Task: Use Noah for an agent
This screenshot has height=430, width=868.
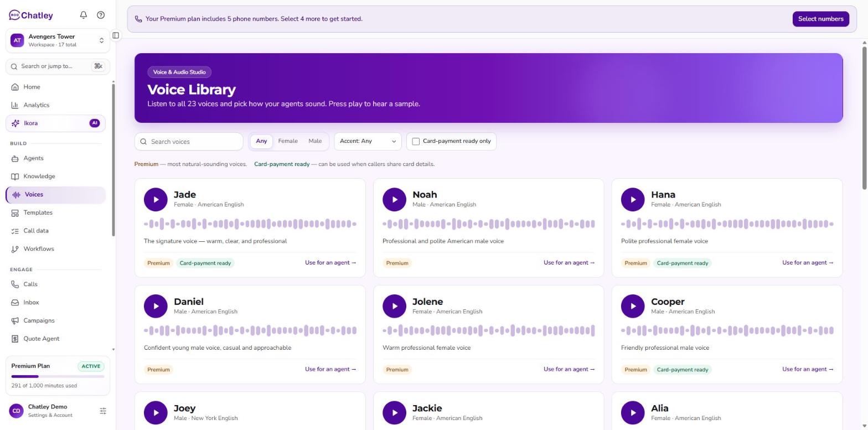Action: 569,263
